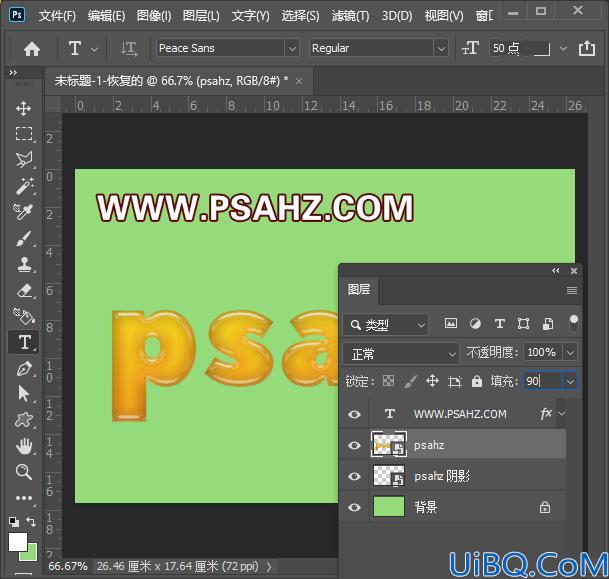
Task: Collapse the 图层 panel with double arrows
Action: 556,271
